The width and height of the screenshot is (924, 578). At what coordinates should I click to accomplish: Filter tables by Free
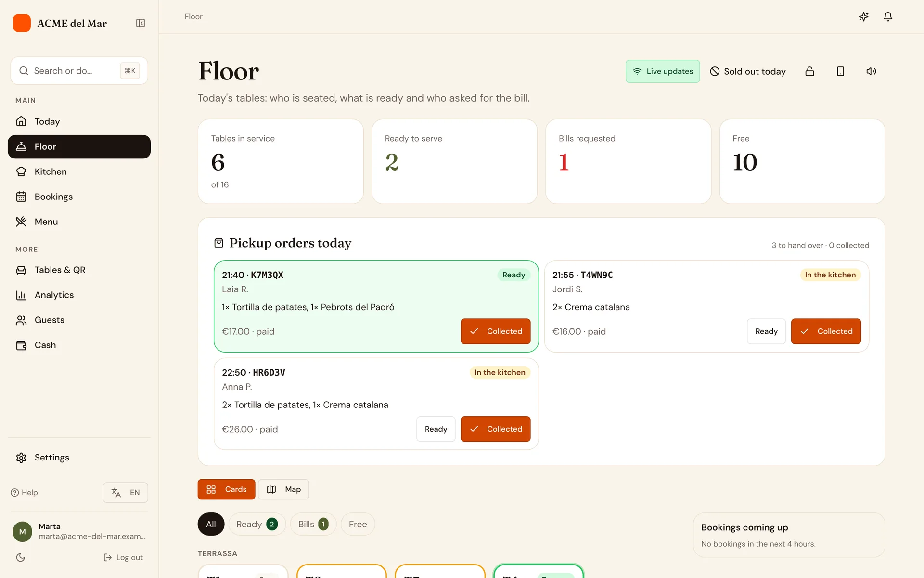pyautogui.click(x=358, y=524)
